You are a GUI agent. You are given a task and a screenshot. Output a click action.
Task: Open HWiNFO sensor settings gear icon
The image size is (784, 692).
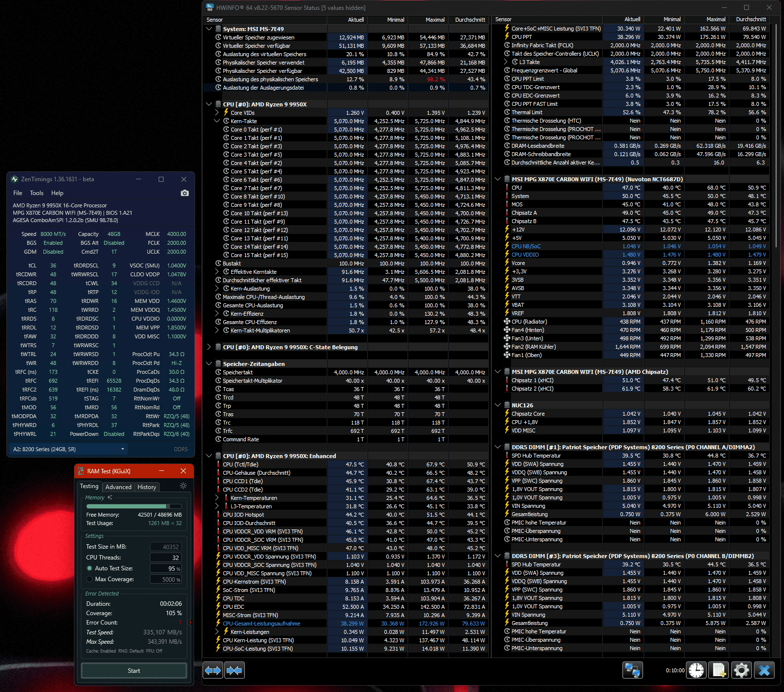tap(741, 670)
